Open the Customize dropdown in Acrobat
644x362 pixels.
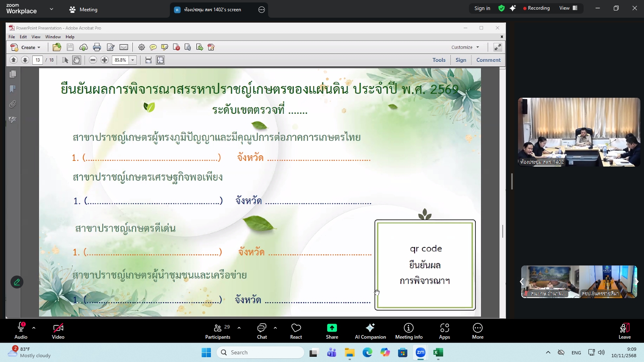(x=465, y=47)
